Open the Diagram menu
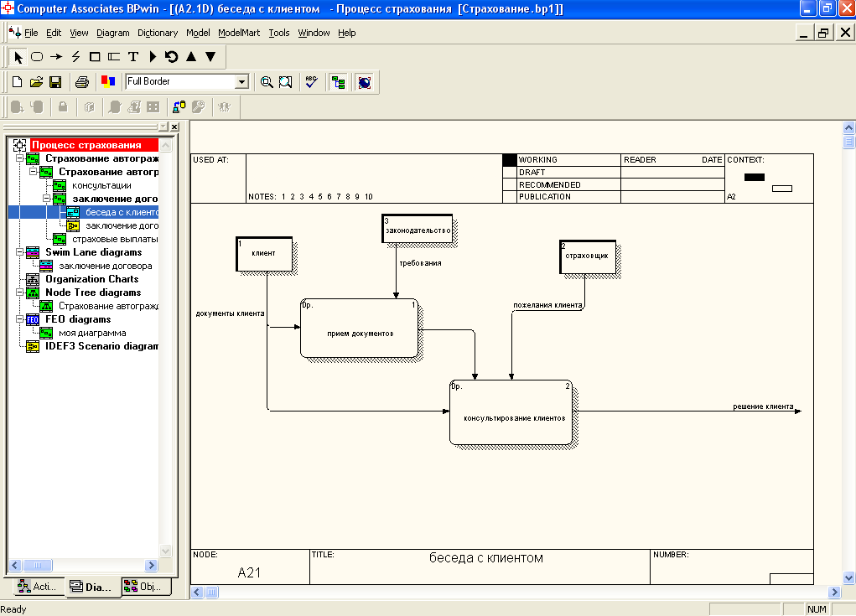The width and height of the screenshot is (856, 616). [113, 33]
